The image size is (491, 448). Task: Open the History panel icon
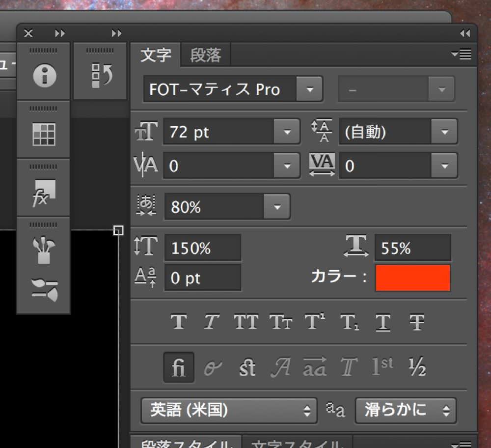[102, 75]
